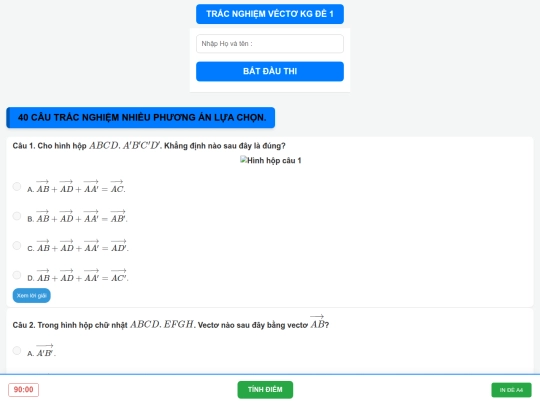Select answer B for Câu 1 (equals AB')
This screenshot has width=540, height=405.
[x=17, y=216]
